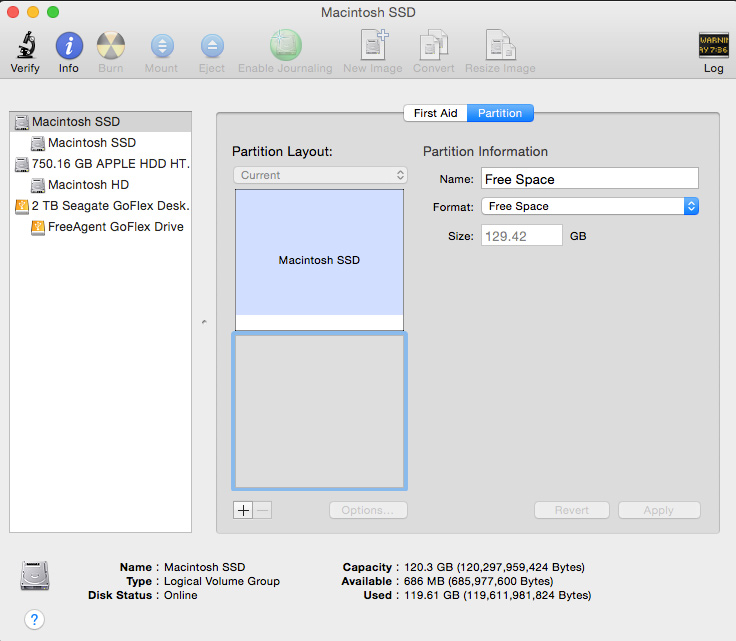Click the Burn disc icon
The height and width of the screenshot is (641, 736).
pyautogui.click(x=111, y=46)
